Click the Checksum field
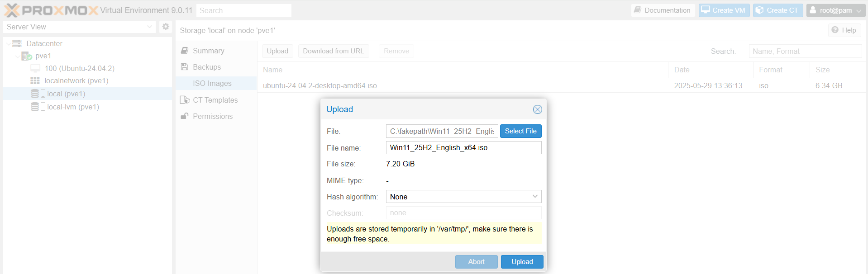Viewport: 868px width, 274px height. (463, 213)
